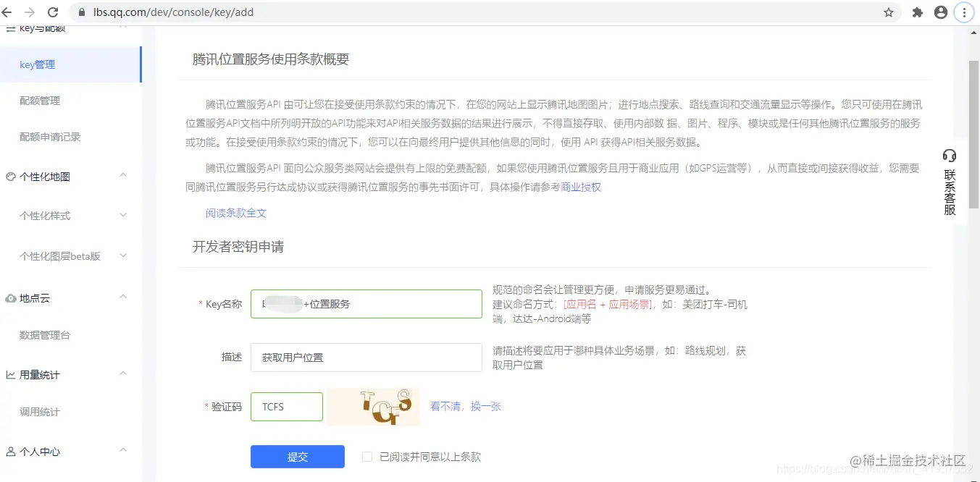Collapse the 个人中心 section chevron

[123, 451]
